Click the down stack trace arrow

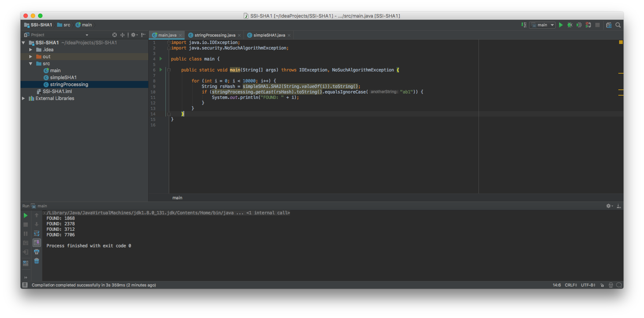click(x=37, y=225)
